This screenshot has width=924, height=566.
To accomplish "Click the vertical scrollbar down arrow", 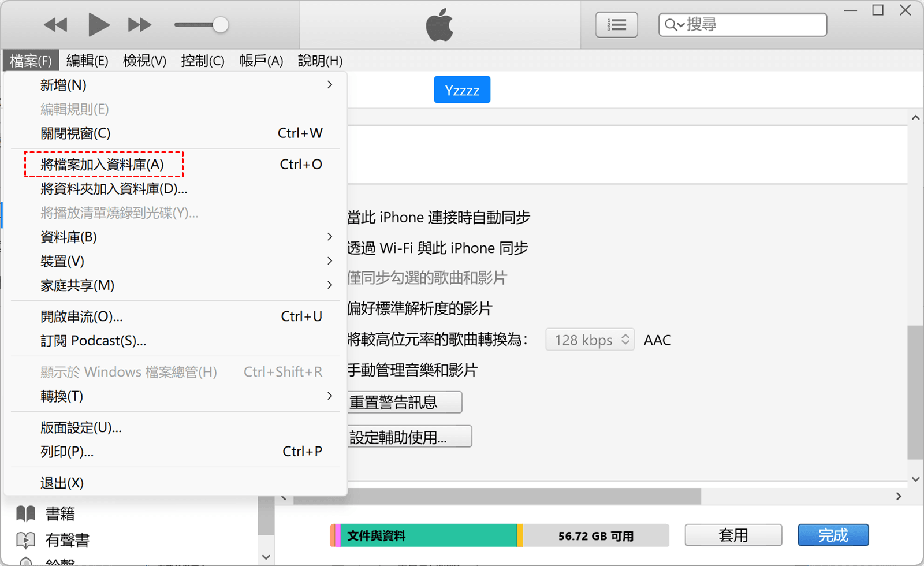I will click(x=915, y=479).
